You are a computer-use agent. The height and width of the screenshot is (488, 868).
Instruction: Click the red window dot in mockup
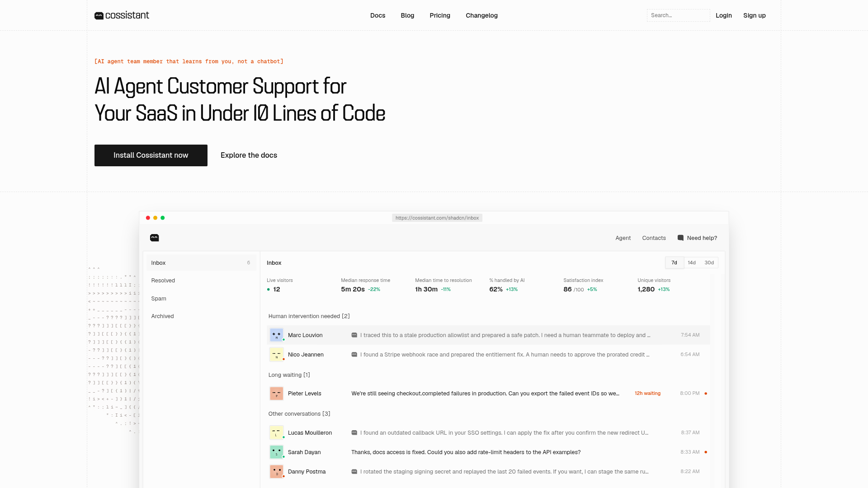pos(148,218)
